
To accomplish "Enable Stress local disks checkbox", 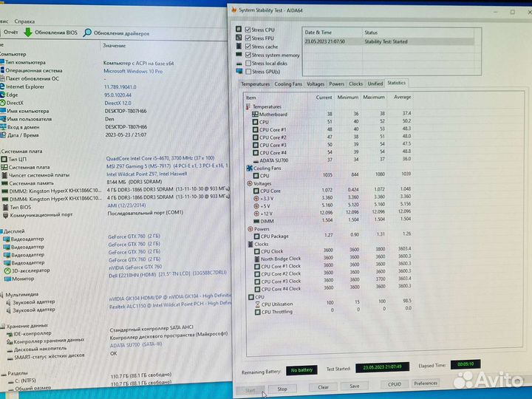I will (248, 63).
